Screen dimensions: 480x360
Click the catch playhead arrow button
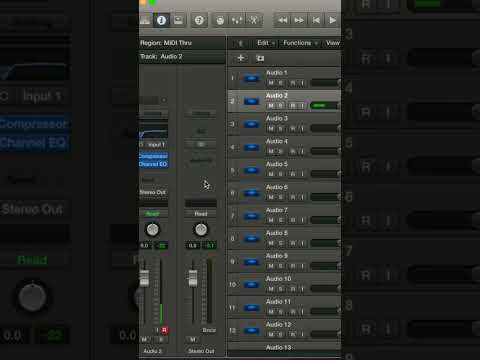pos(240,43)
